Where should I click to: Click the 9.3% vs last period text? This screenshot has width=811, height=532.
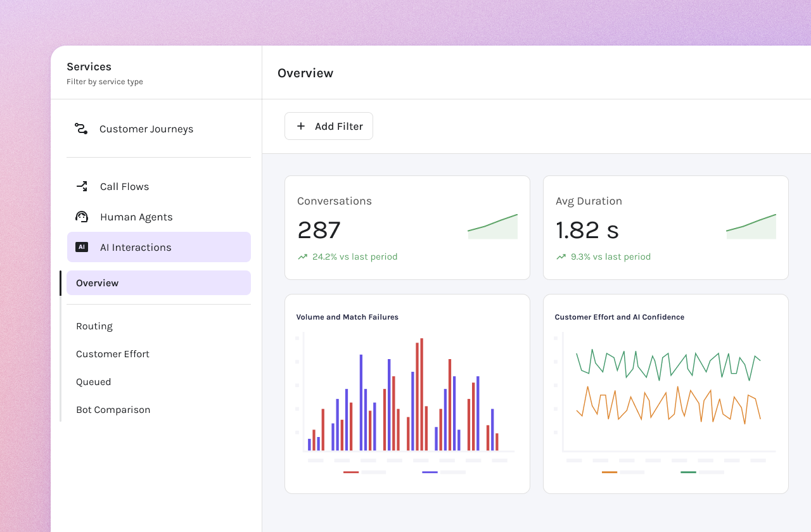pyautogui.click(x=611, y=257)
